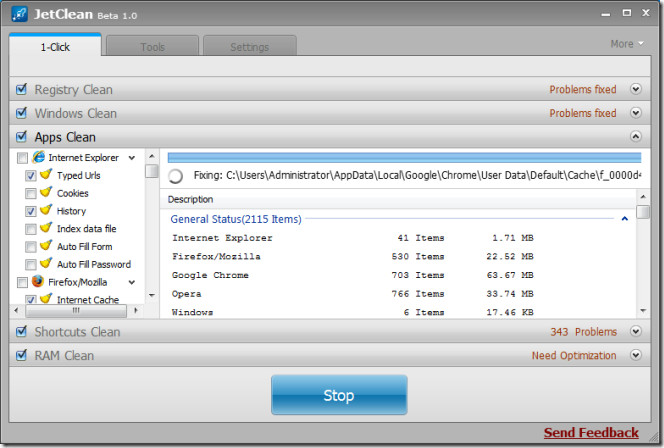Collapse the General Status list group
Image resolution: width=664 pixels, height=448 pixels.
coord(624,219)
